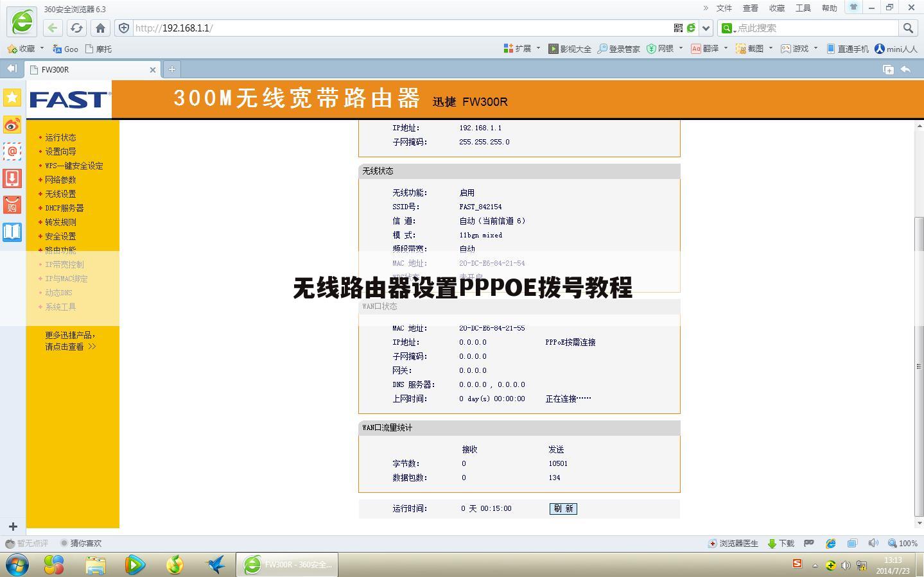Image resolution: width=924 pixels, height=577 pixels.
Task: Open the browser home page icon
Action: 100,28
